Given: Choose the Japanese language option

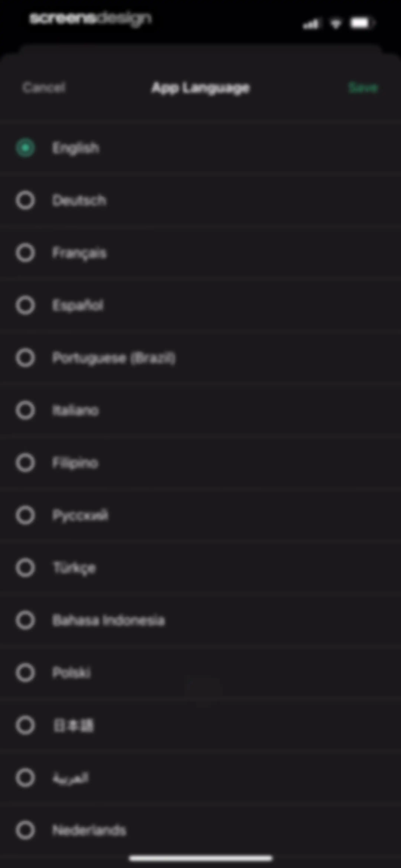Looking at the screenshot, I should pos(25,725).
